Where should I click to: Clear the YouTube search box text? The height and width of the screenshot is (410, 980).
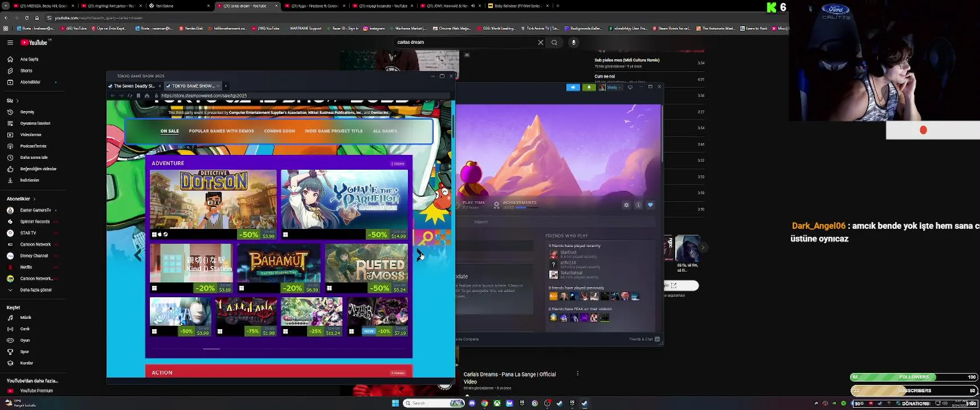tap(541, 42)
